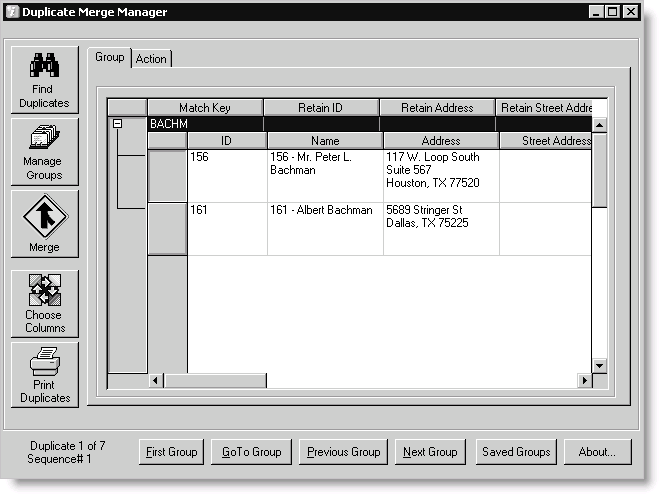Viewport: 660px width, 495px height.
Task: Click the horizontal scrollbar thumb
Action: 215,381
